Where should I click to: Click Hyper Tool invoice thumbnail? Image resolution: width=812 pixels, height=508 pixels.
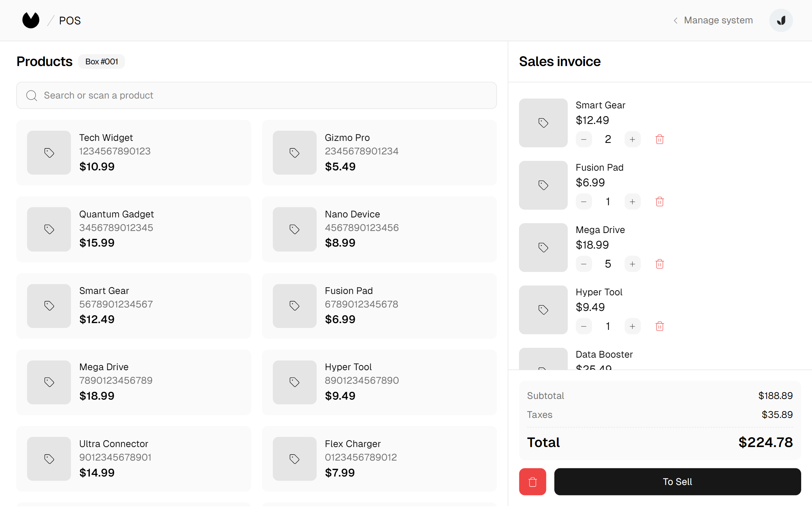pyautogui.click(x=543, y=310)
